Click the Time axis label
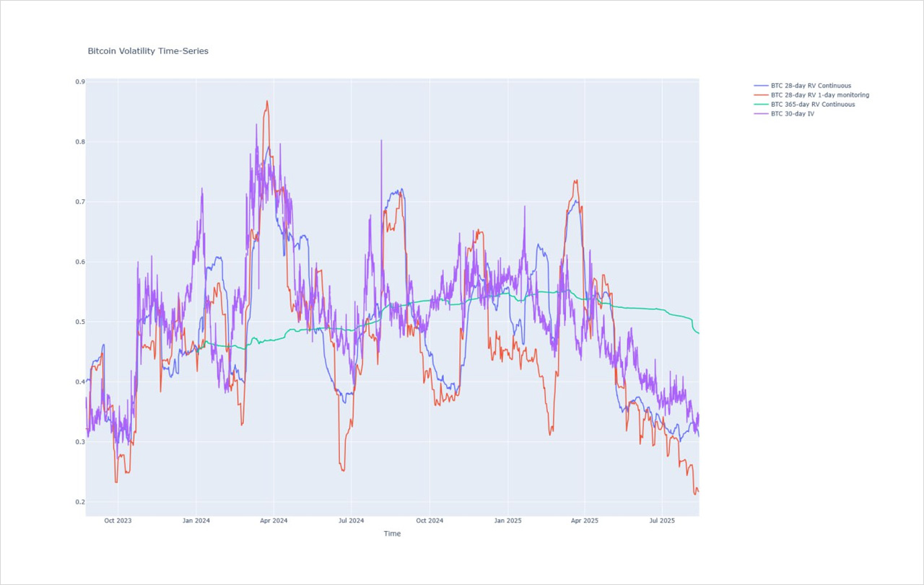The width and height of the screenshot is (924, 585). pyautogui.click(x=392, y=533)
